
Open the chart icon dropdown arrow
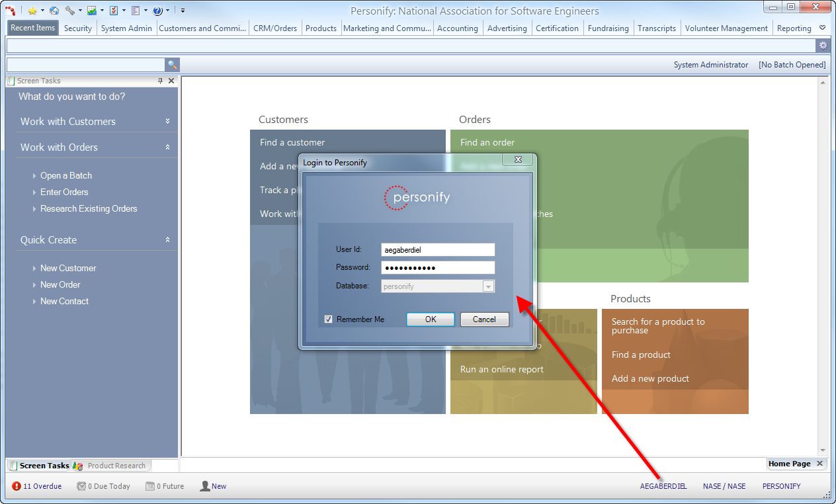coord(103,11)
